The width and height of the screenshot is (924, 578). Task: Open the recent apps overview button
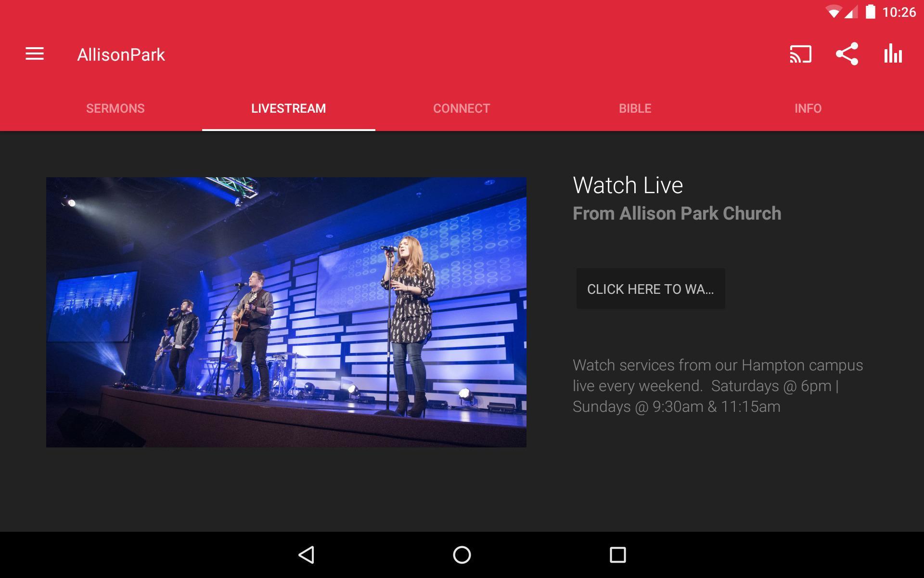coord(617,555)
